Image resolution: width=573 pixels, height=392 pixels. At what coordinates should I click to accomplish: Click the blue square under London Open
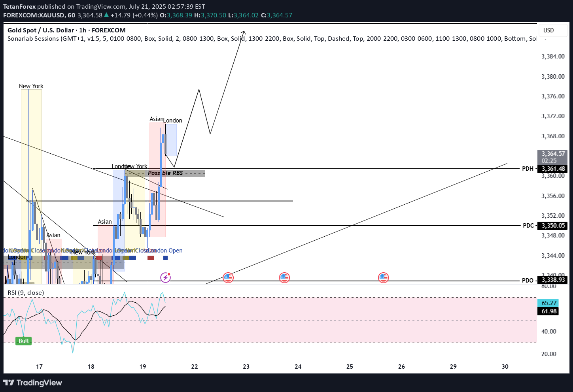[165, 258]
